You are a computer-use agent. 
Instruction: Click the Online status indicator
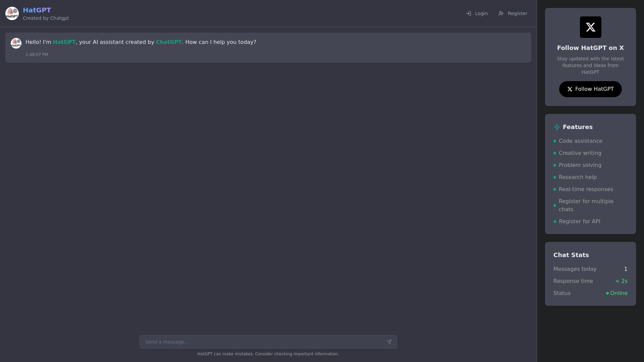pyautogui.click(x=616, y=293)
